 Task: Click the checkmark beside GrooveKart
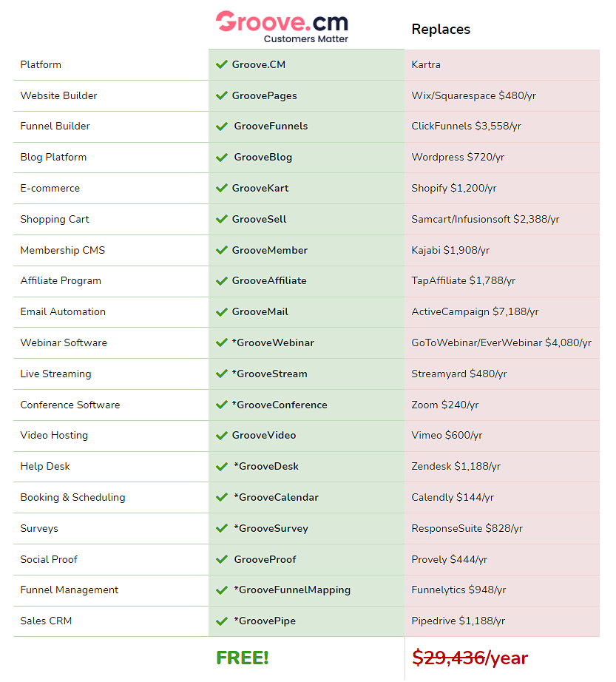coord(221,188)
